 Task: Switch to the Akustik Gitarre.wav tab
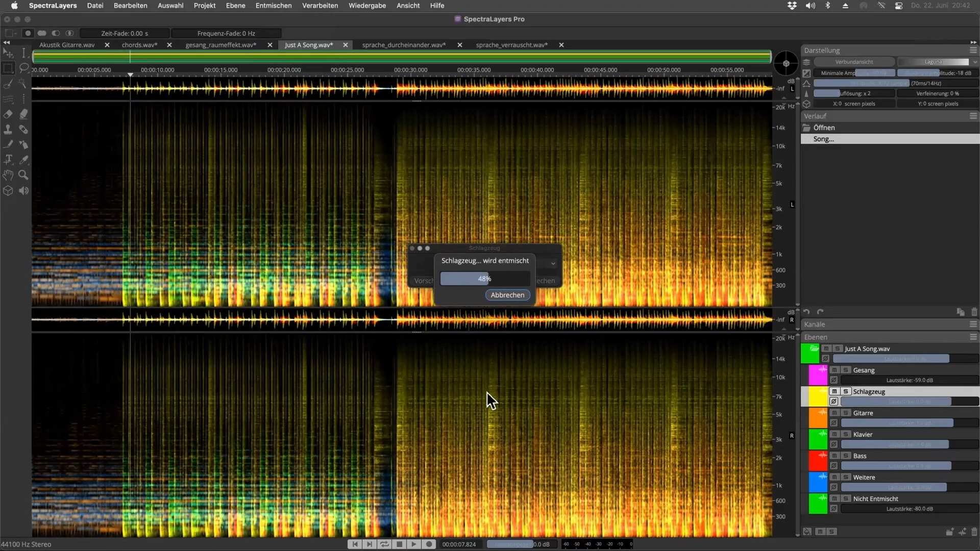[x=67, y=45]
